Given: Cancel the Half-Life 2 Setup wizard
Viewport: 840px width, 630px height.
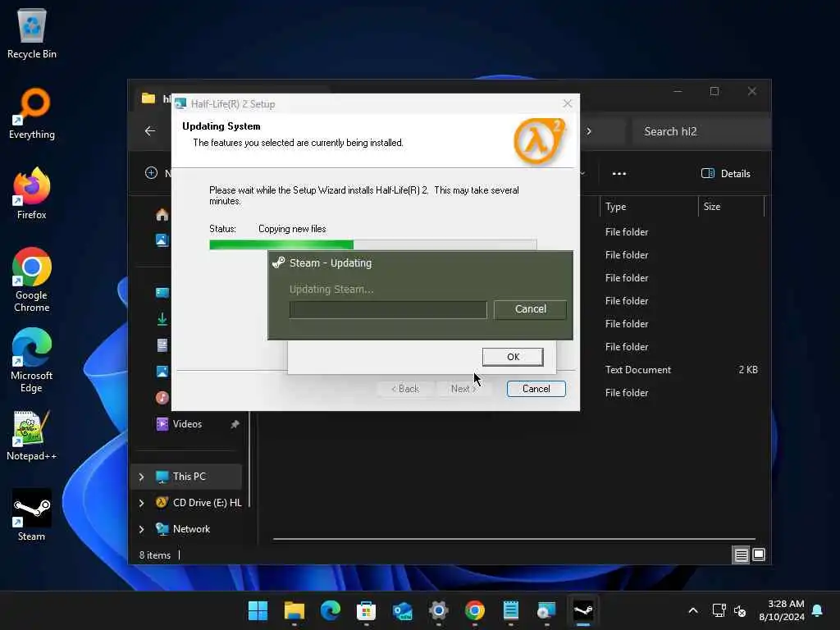Looking at the screenshot, I should (x=536, y=389).
